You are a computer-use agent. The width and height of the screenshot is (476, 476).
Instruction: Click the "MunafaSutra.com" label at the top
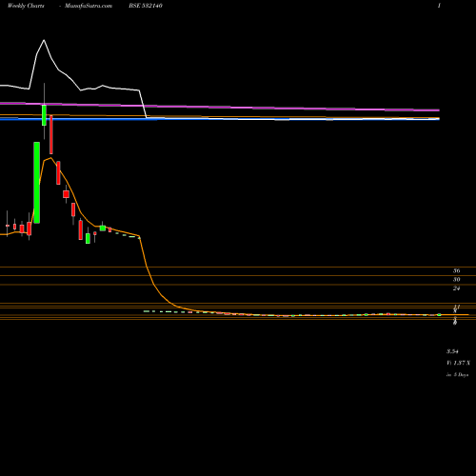pos(89,6)
